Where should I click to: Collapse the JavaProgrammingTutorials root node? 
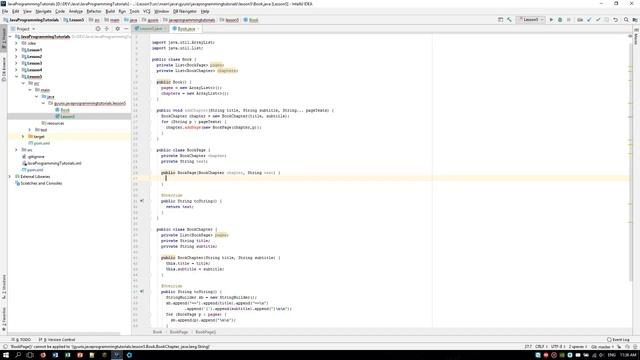point(10,36)
